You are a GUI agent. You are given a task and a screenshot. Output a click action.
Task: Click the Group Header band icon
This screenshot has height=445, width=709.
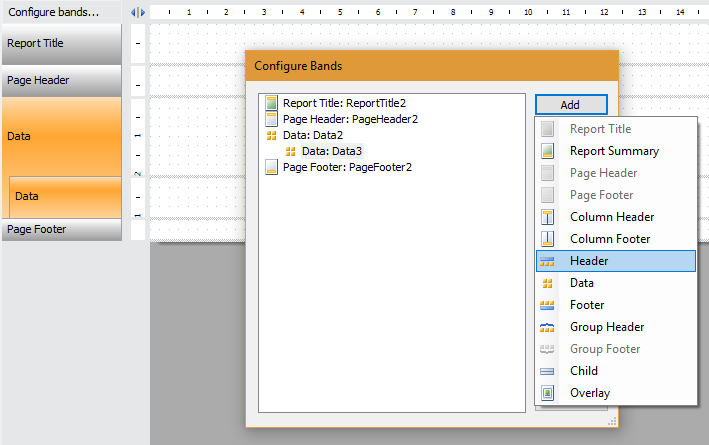547,327
